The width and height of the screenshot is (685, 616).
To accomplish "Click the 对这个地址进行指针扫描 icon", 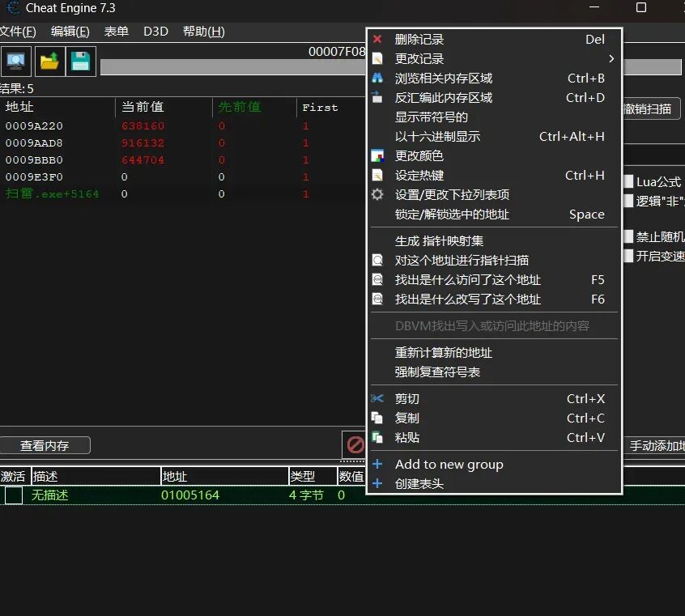I will tap(377, 261).
